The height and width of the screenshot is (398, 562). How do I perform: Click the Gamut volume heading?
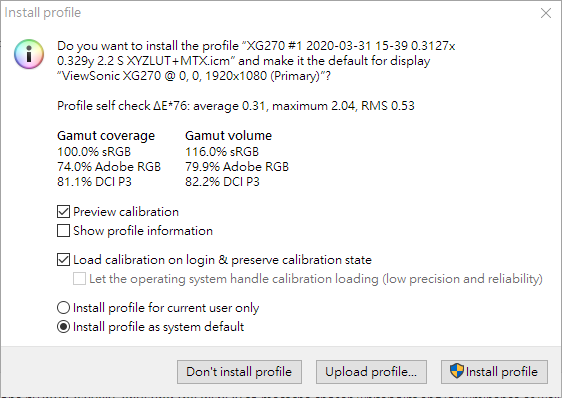coord(228,136)
